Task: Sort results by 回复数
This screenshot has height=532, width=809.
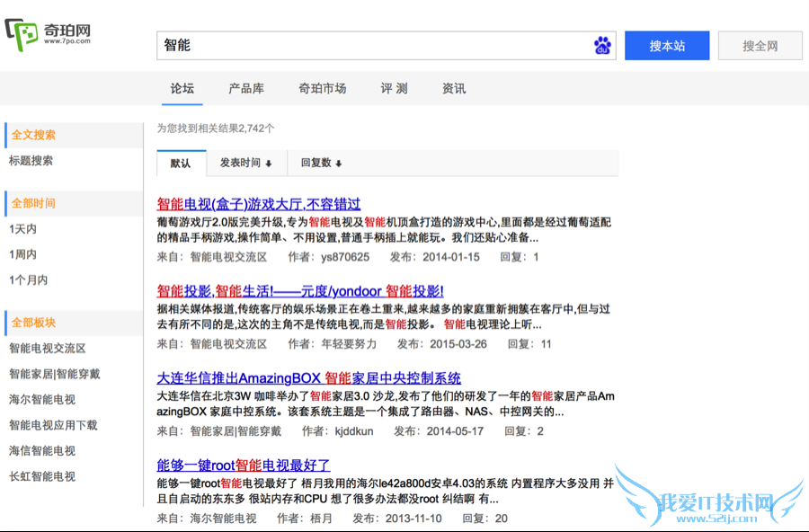Action: tap(321, 163)
